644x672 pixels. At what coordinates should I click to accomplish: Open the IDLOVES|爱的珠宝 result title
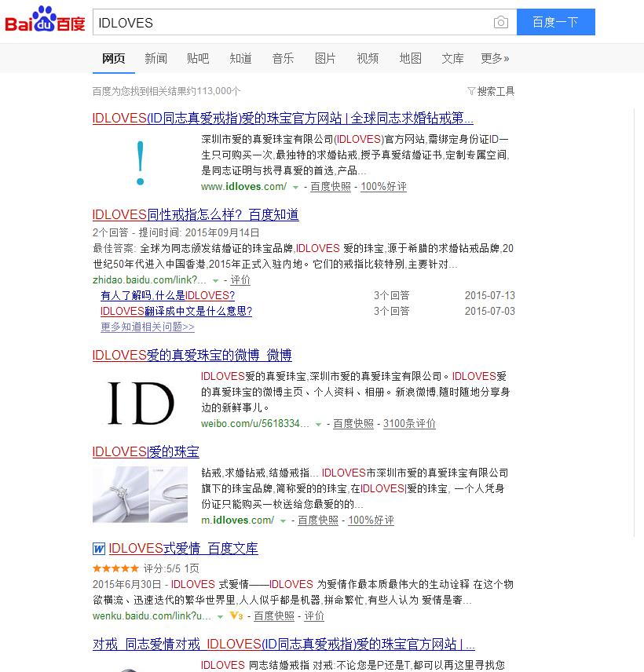tap(146, 451)
